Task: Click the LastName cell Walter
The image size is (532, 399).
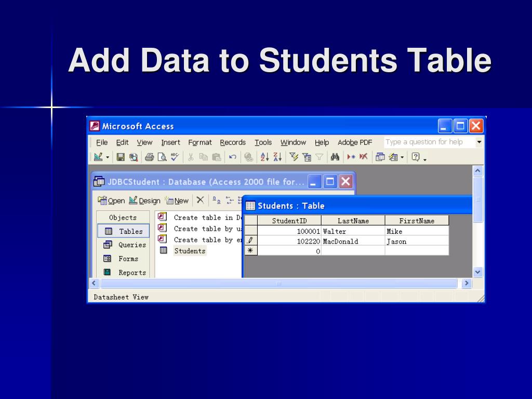Action: (353, 231)
